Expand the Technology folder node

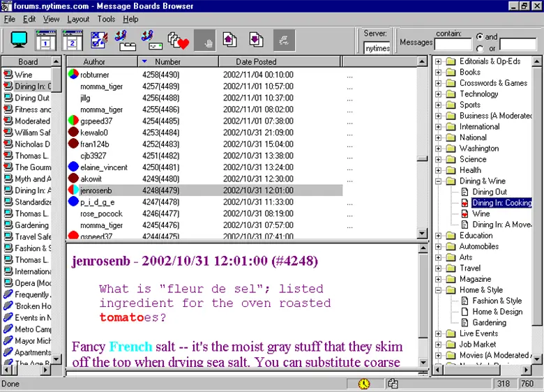point(439,94)
